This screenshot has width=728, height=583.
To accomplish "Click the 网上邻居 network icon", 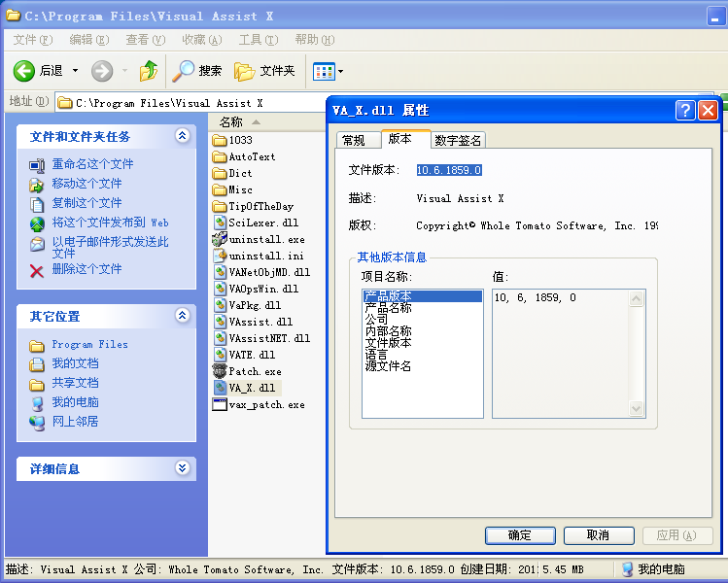I will click(37, 423).
